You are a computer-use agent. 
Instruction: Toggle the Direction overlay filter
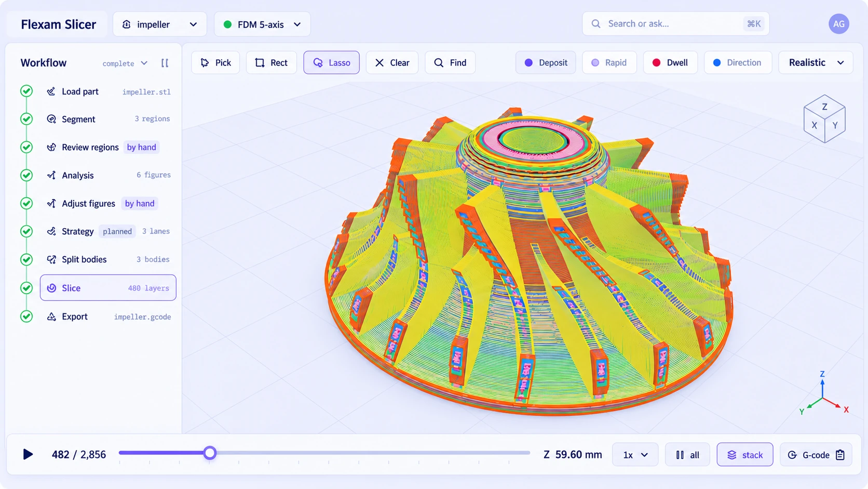click(x=738, y=62)
